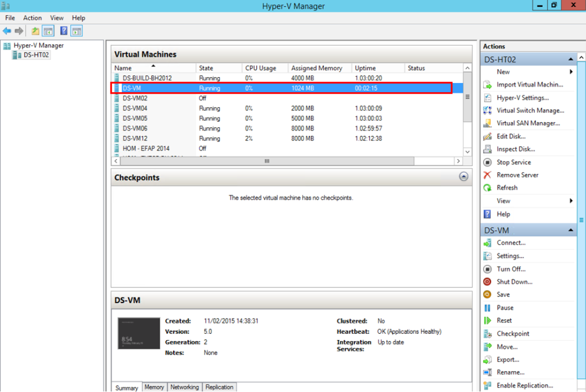
Task: Sort virtual machines by State column
Action: coord(219,68)
